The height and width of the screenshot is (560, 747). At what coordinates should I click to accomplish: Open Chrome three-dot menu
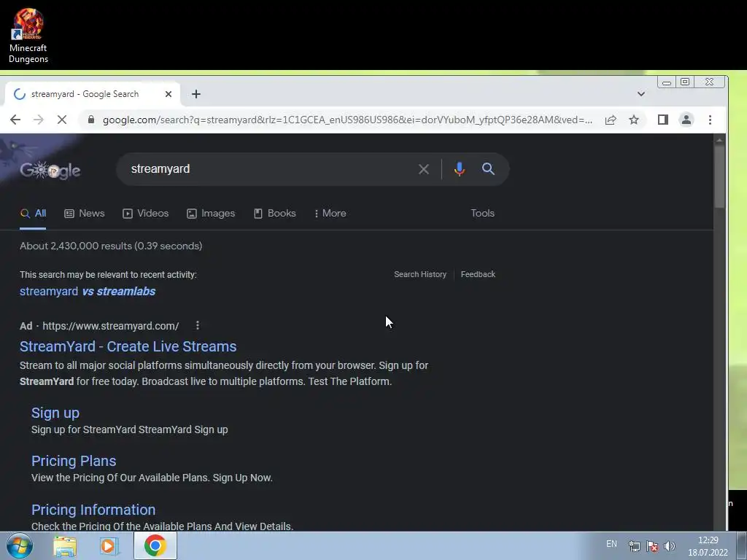pos(710,120)
